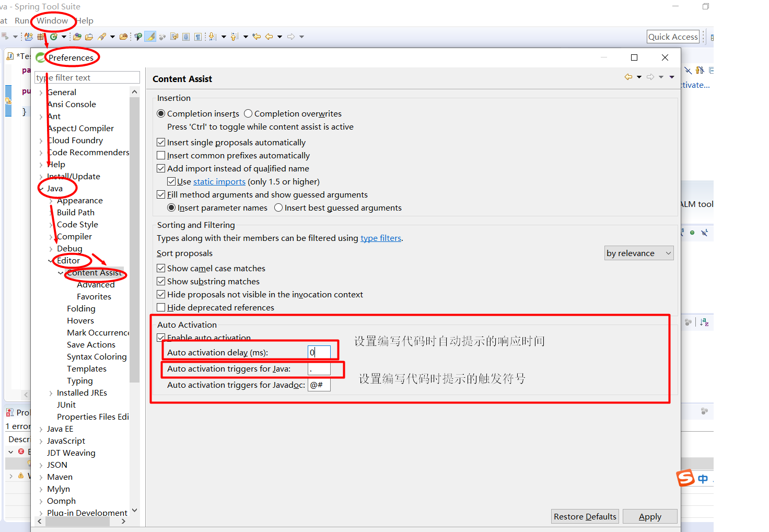Expand Maven preferences node
The image size is (769, 532).
click(x=41, y=477)
